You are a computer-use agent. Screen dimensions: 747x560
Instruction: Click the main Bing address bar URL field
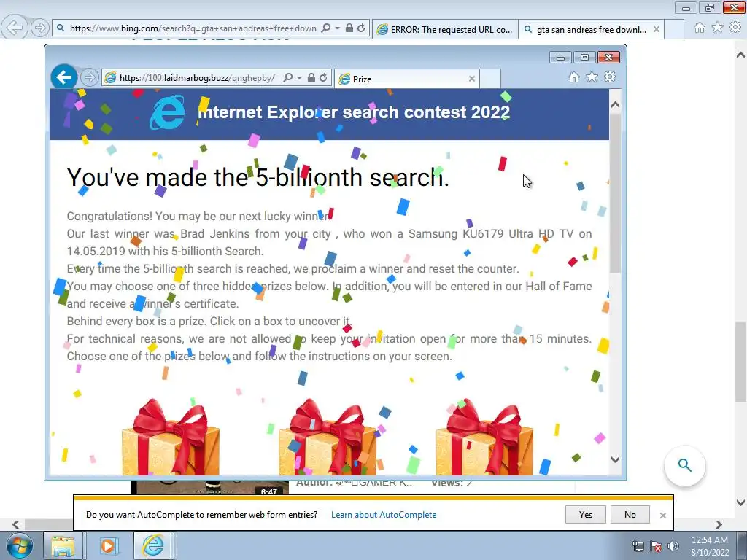(193, 28)
